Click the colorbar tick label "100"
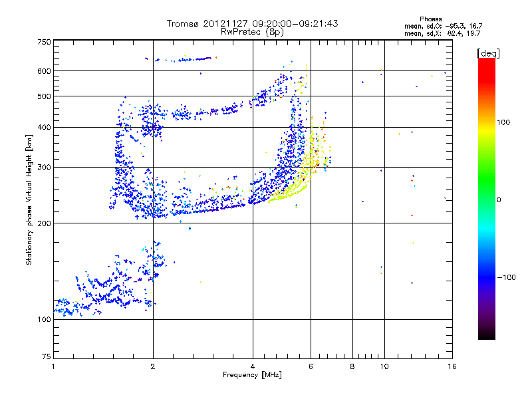 tap(503, 122)
